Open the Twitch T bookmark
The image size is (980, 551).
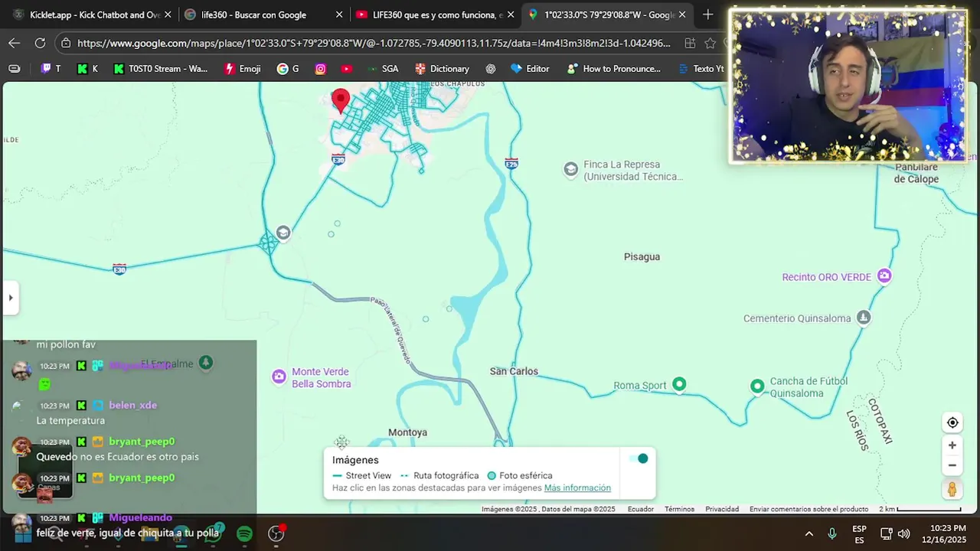(x=51, y=68)
